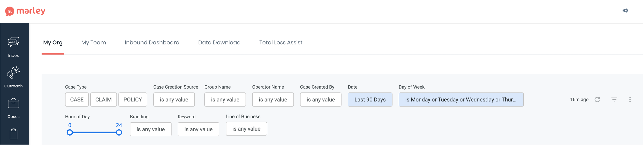644x145 pixels.
Task: Click the Hi Marley logo
Action: tap(25, 11)
